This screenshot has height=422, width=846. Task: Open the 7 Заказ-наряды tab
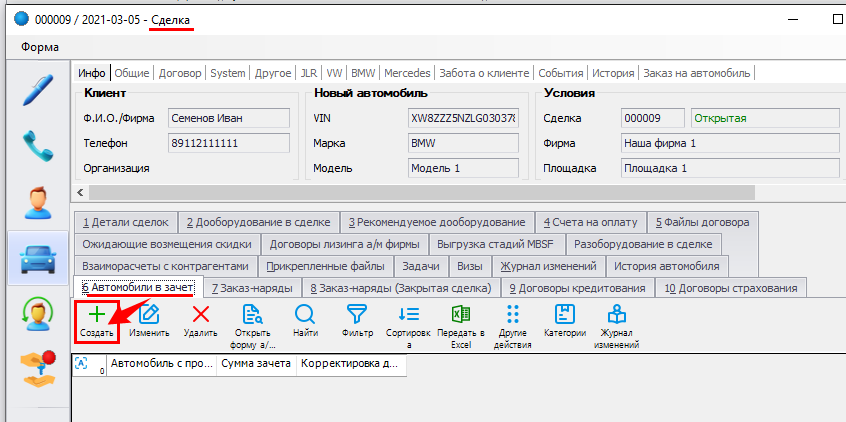pyautogui.click(x=251, y=288)
